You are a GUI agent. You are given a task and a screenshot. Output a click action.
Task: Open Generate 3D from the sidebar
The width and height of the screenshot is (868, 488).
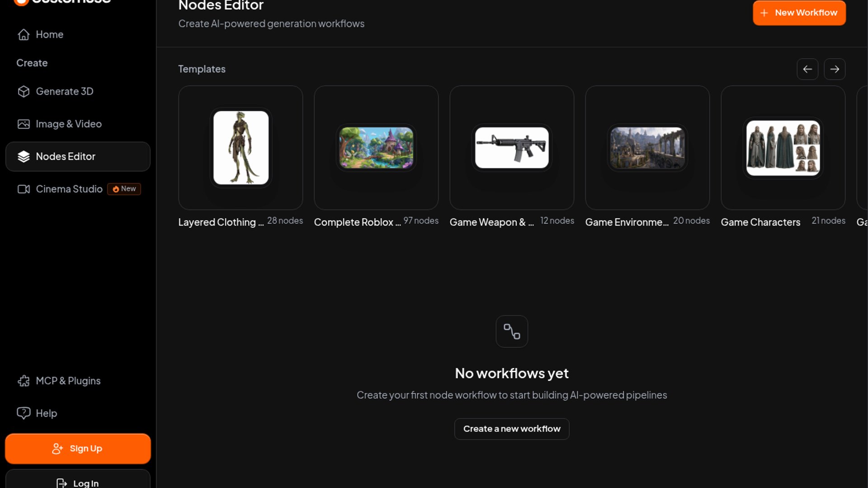tap(78, 92)
